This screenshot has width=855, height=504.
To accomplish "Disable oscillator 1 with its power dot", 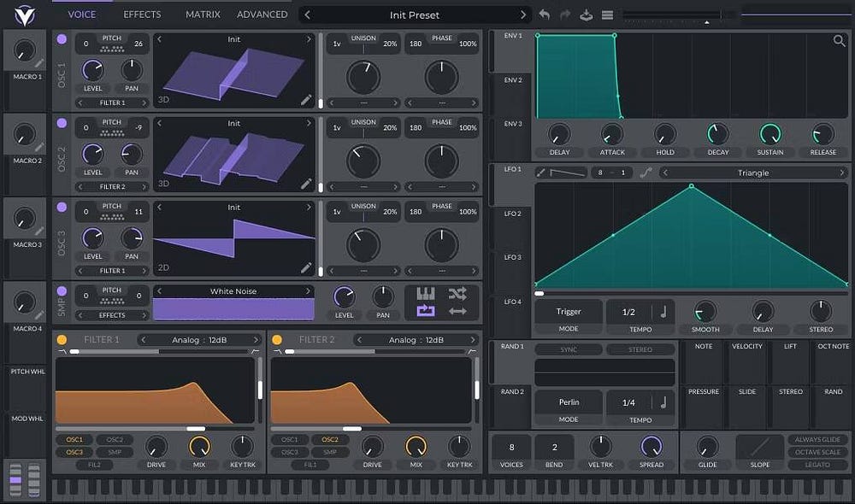I will (x=62, y=39).
